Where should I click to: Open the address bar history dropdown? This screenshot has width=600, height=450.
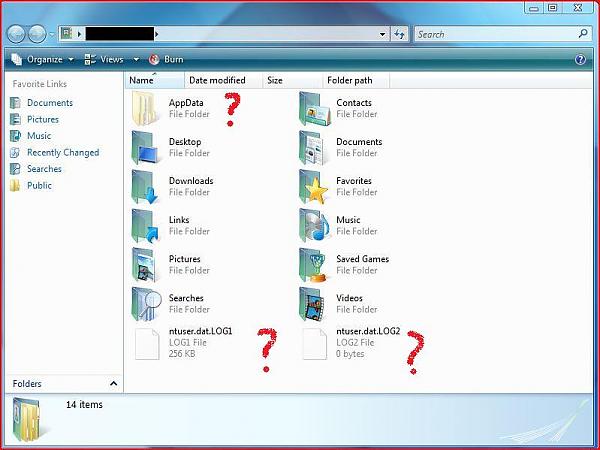click(382, 34)
